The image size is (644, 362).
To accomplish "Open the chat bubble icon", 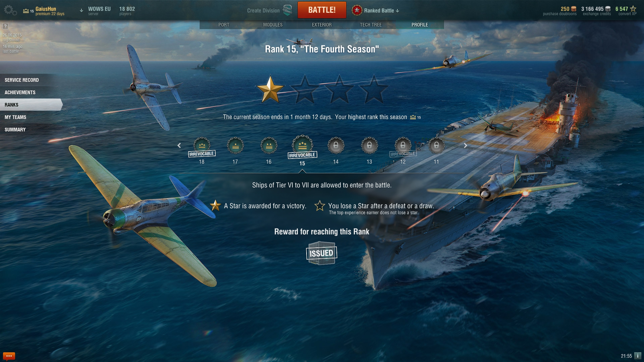I will coord(9,356).
